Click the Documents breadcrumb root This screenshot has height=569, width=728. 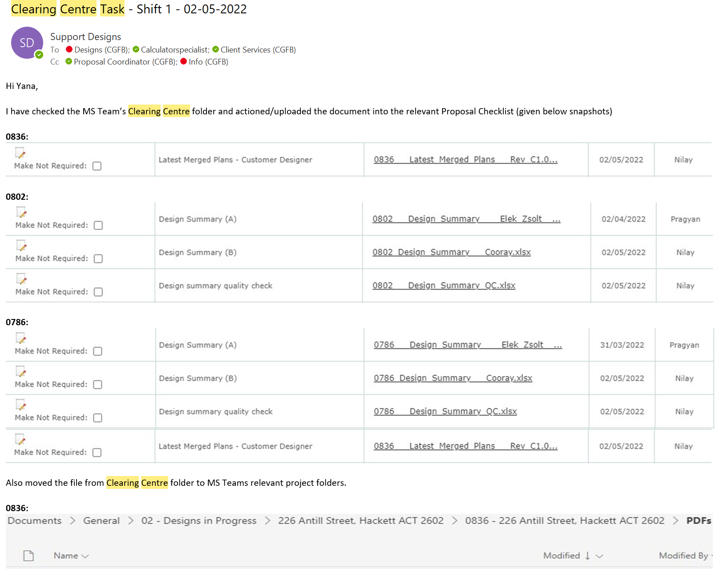(x=34, y=521)
